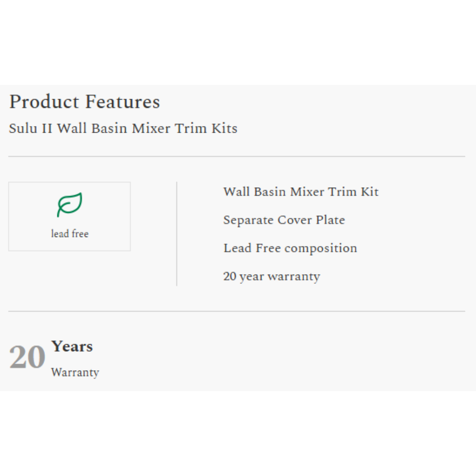
Task: Click the "20 year warranty" feature line
Action: (x=271, y=276)
